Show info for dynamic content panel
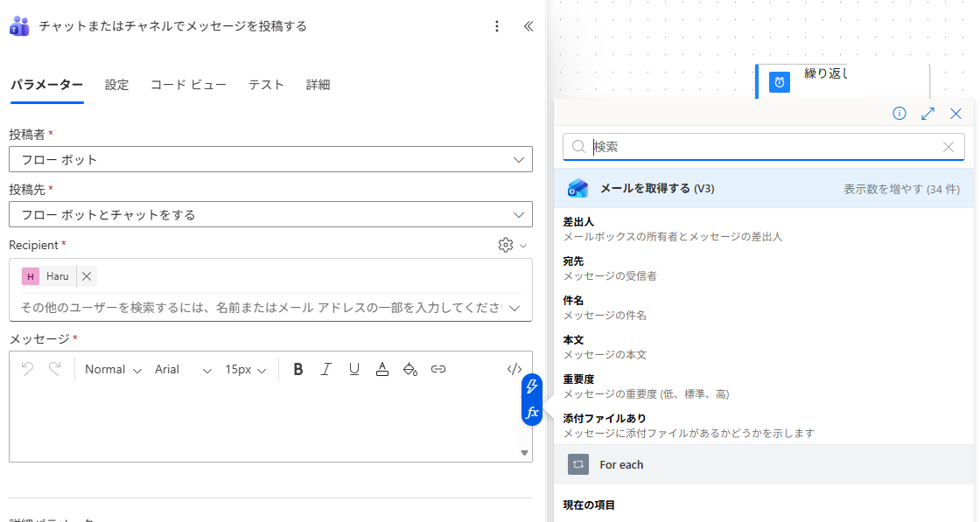Viewport: 980px width, 522px height. tap(899, 114)
